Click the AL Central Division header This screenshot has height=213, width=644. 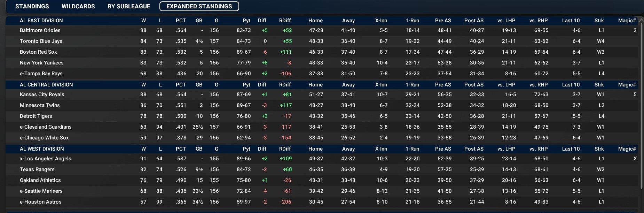point(46,85)
